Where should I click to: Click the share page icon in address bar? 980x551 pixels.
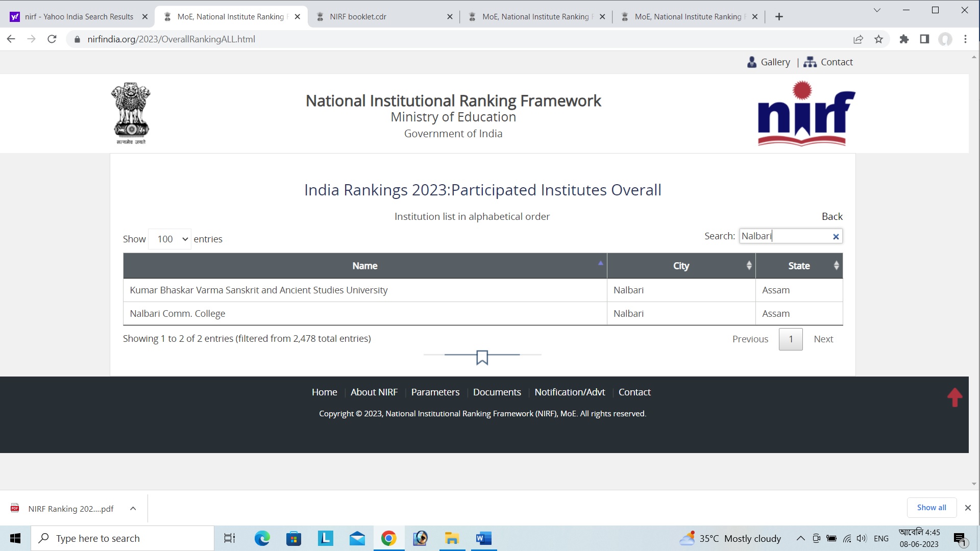(858, 39)
